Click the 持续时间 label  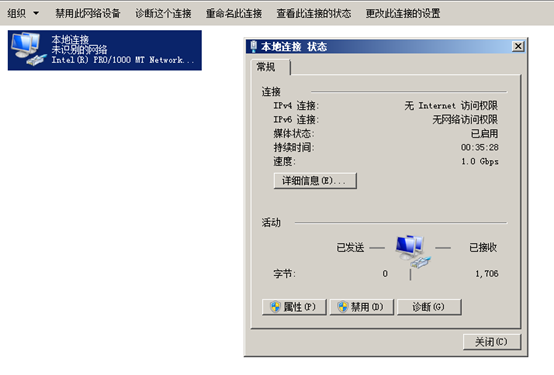point(294,147)
